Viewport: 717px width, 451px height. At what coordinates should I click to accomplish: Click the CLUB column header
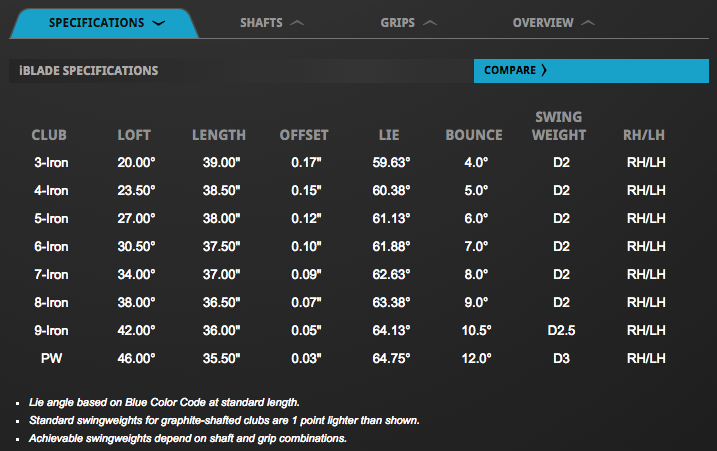(49, 135)
